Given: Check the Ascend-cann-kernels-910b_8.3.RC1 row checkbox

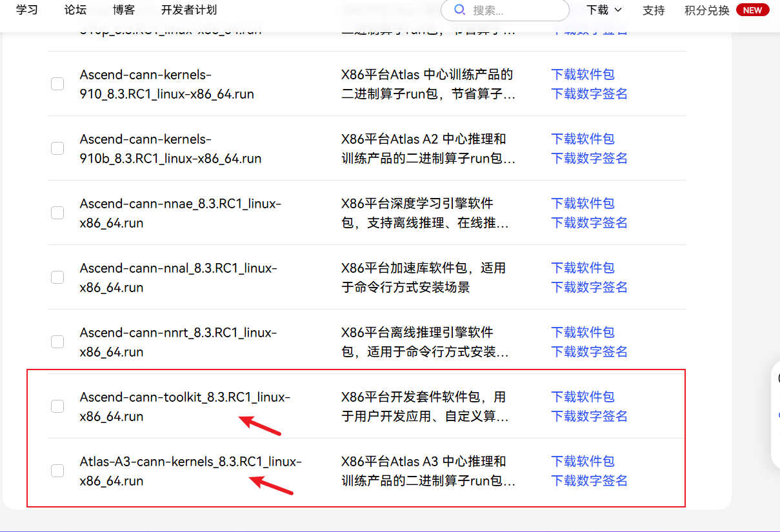Looking at the screenshot, I should coord(57,148).
